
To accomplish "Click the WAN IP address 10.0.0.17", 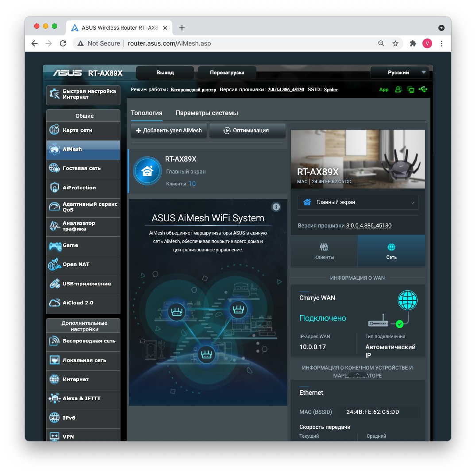I will (x=312, y=347).
